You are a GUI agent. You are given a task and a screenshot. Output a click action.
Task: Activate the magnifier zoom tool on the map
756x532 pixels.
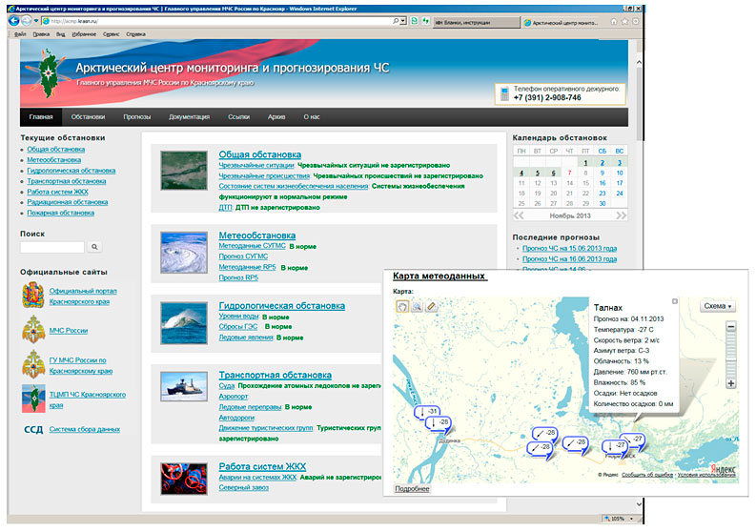pyautogui.click(x=417, y=306)
